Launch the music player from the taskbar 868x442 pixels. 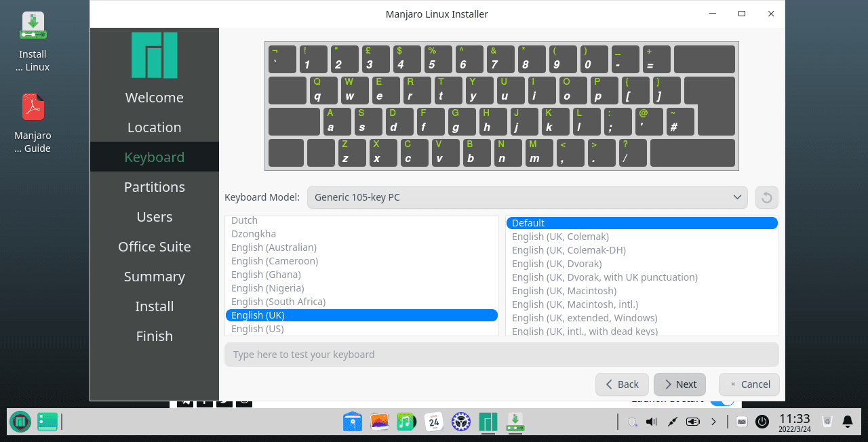pyautogui.click(x=406, y=422)
